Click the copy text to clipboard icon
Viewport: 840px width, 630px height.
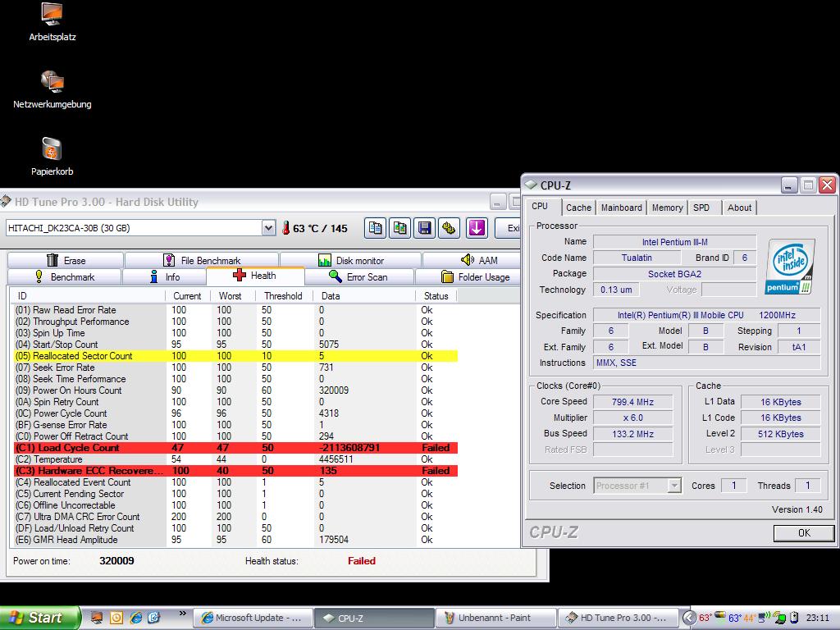376,228
